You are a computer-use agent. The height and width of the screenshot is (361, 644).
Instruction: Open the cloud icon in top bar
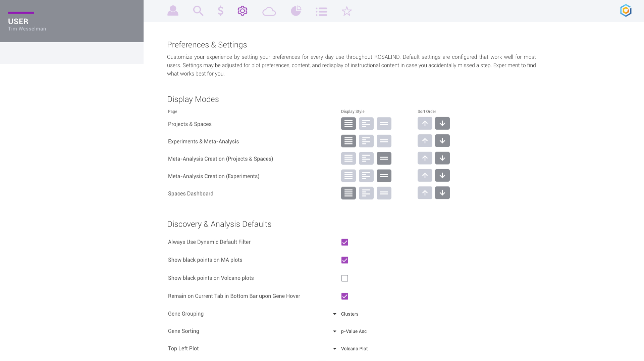[x=269, y=11]
